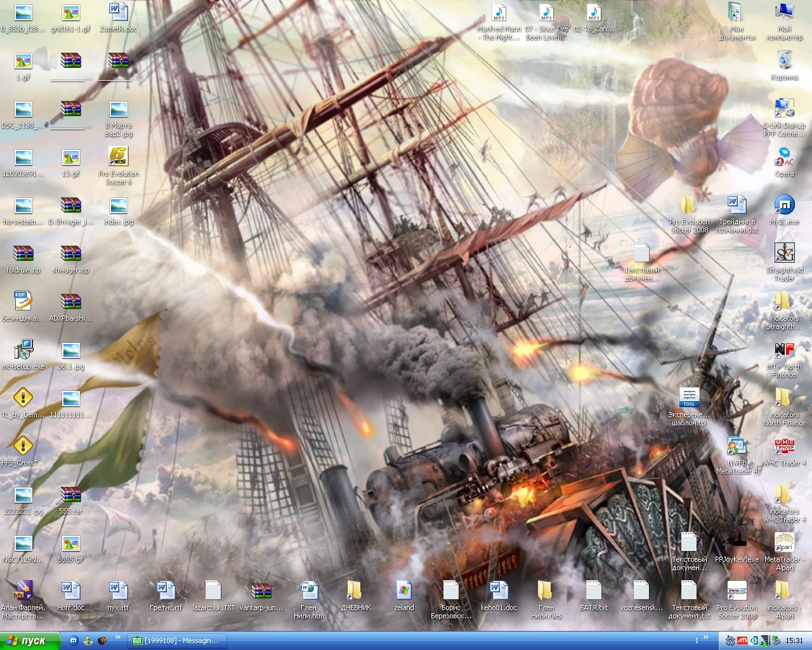Launch Maxthon from Quick Launch bar
The image size is (812, 650).
pos(74,640)
